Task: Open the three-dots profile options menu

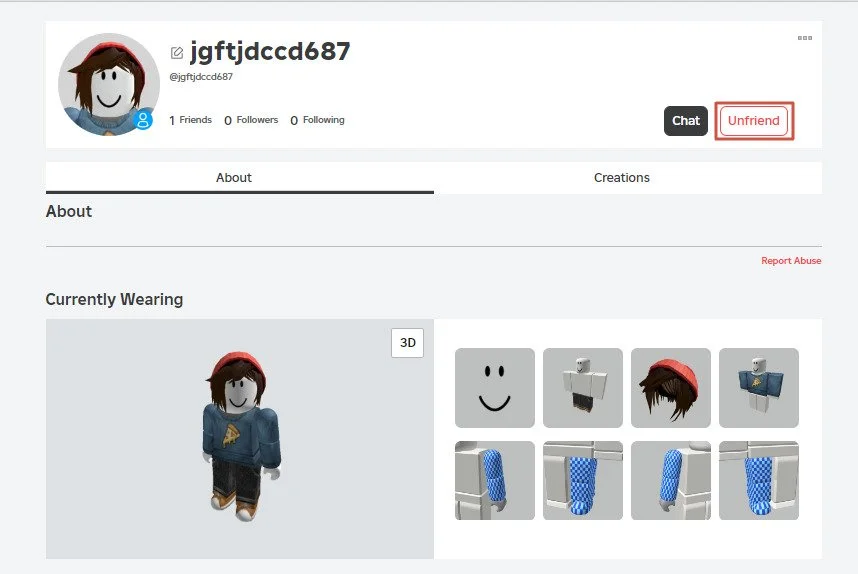Action: (804, 38)
